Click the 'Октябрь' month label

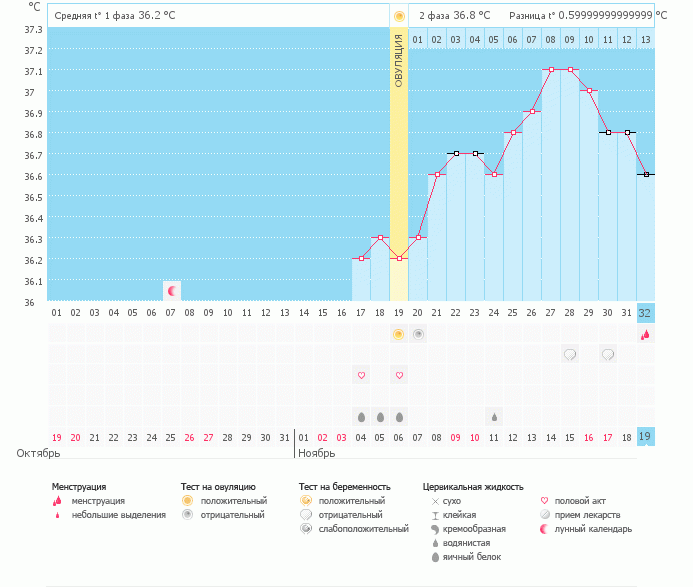pyautogui.click(x=38, y=454)
